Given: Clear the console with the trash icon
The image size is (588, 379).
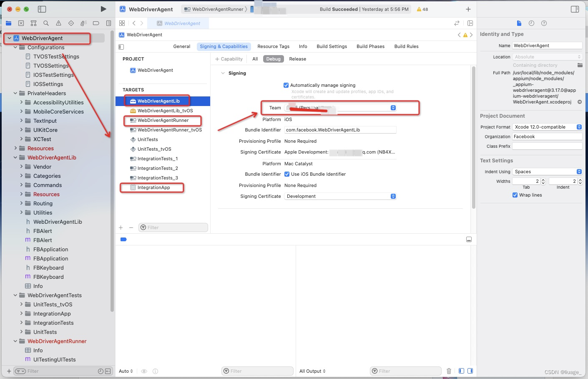Looking at the screenshot, I should click(449, 371).
